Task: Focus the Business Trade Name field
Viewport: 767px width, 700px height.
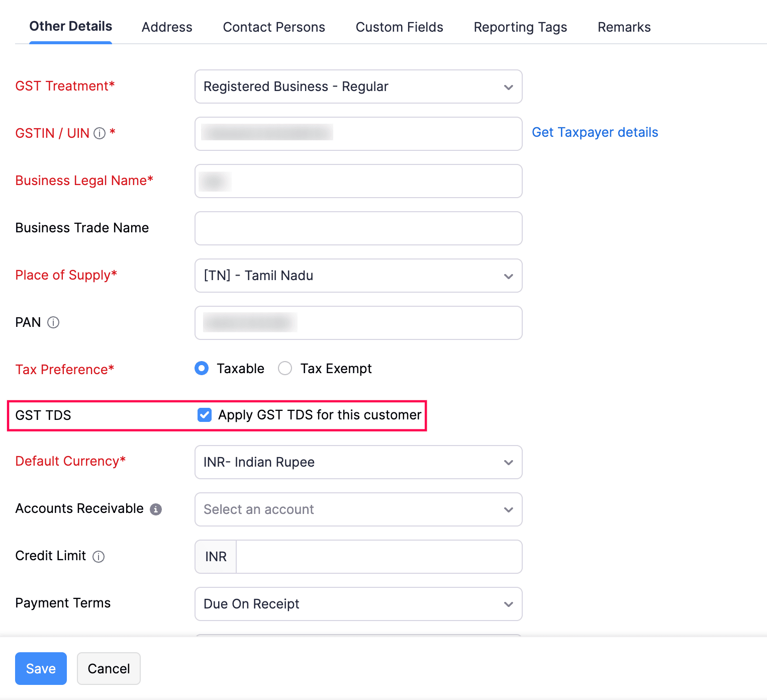Action: coord(358,228)
